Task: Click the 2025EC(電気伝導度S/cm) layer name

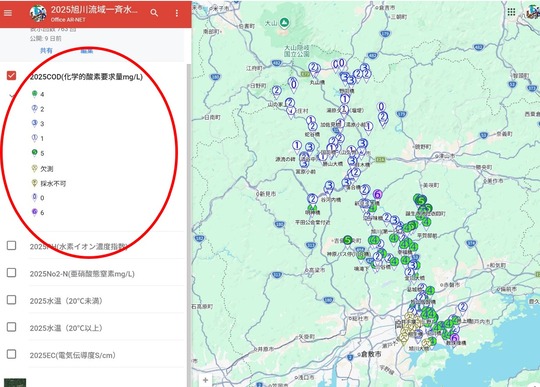Action: tap(72, 355)
